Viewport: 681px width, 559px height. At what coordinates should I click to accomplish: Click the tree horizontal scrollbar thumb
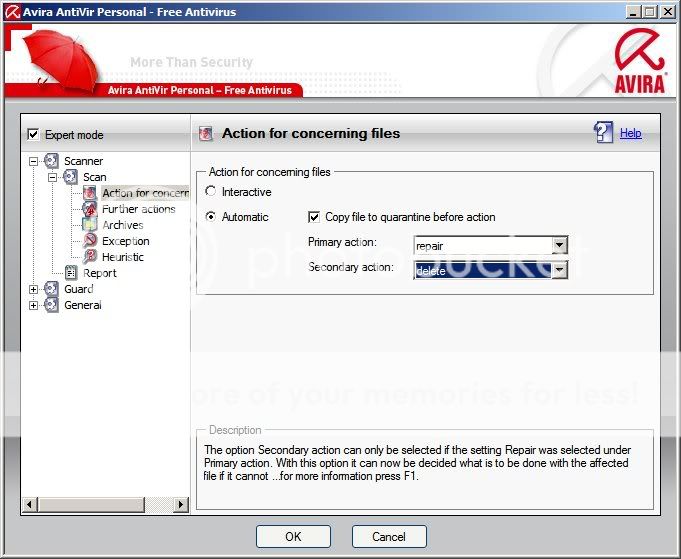pos(91,505)
